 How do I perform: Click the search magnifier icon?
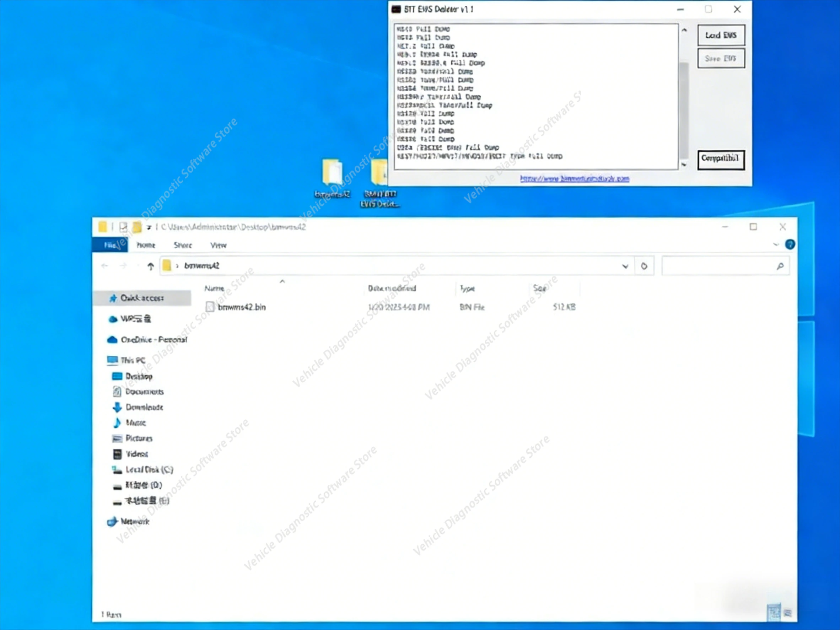[x=780, y=266]
